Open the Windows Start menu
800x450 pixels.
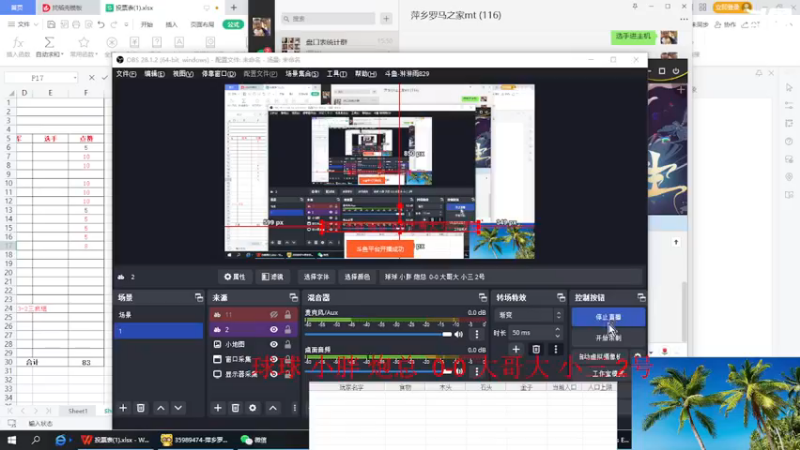pos(11,440)
